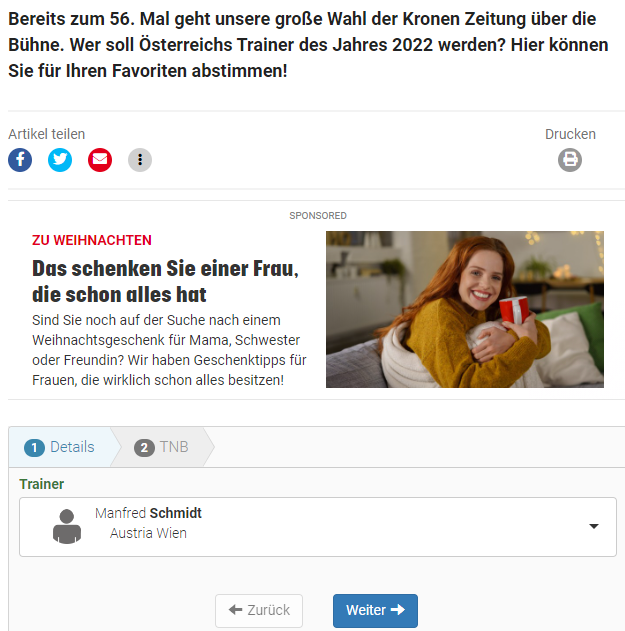The image size is (625, 631).
Task: Click the Weiter button
Action: pyautogui.click(x=375, y=610)
